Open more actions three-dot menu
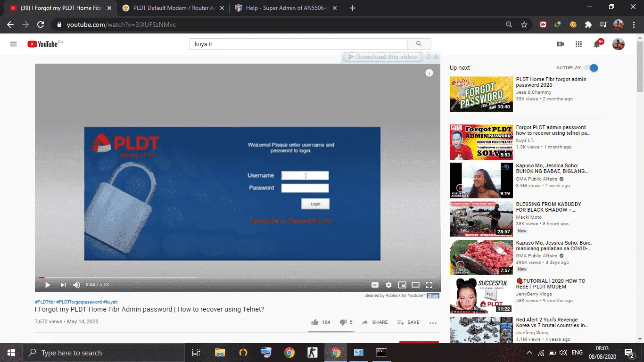The height and width of the screenshot is (362, 644). (433, 323)
